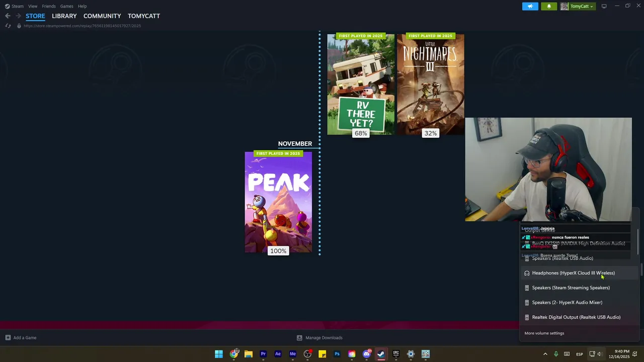
Task: Click the 68% playtime label
Action: 361,133
